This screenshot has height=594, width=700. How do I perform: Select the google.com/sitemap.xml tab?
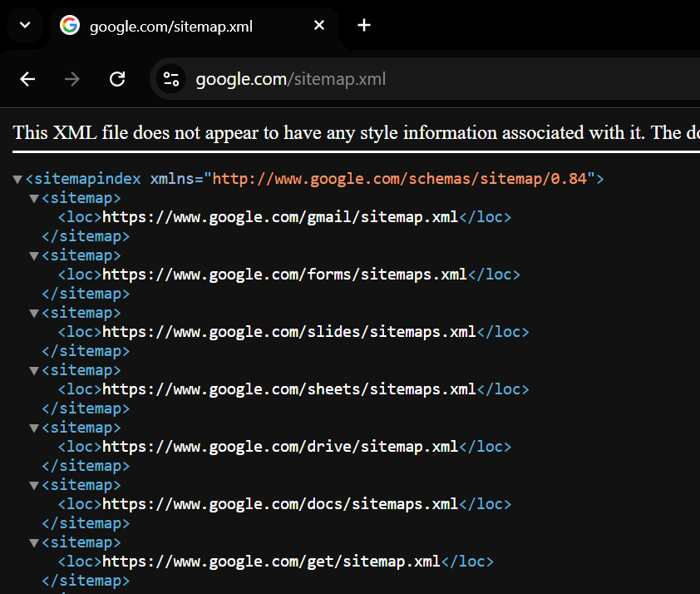point(195,26)
